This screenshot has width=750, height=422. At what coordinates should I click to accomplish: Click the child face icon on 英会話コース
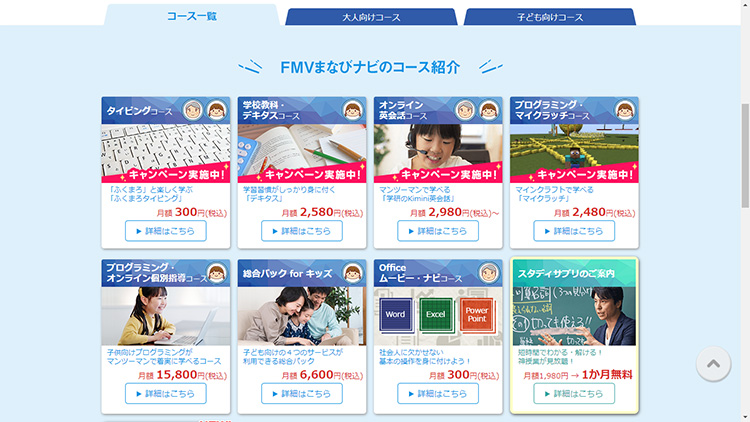click(x=489, y=111)
